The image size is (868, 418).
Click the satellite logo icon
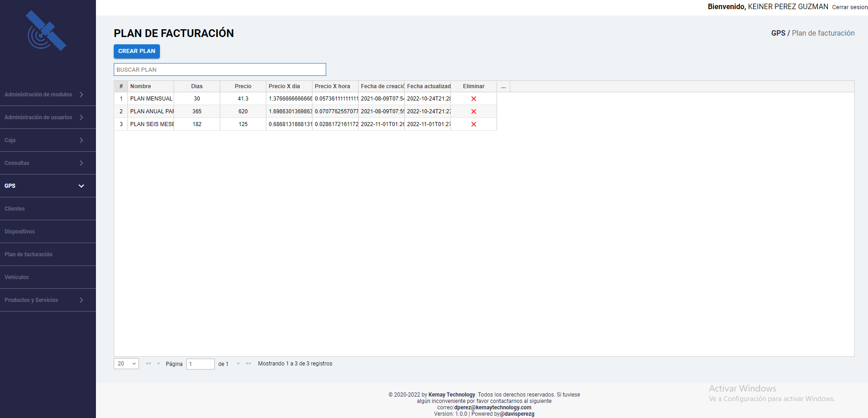tap(46, 31)
